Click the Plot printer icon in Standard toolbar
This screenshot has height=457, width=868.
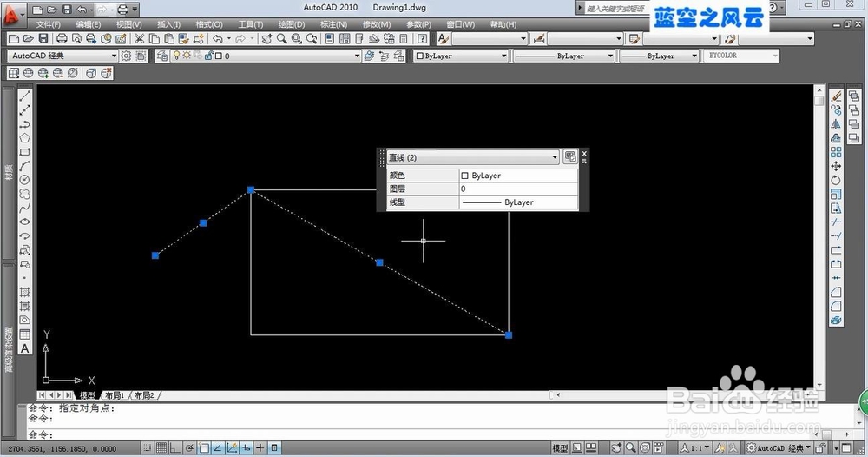[x=62, y=39]
